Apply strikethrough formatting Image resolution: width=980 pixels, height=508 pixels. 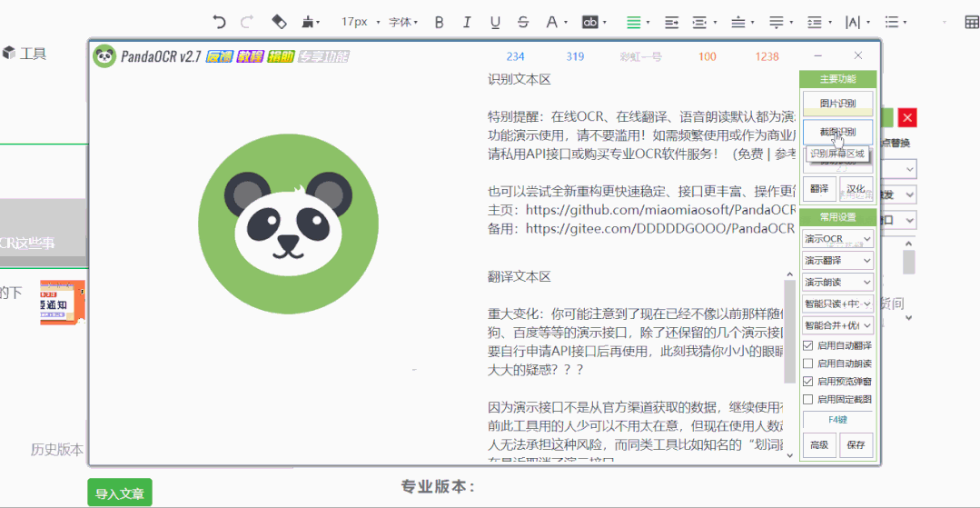(522, 22)
